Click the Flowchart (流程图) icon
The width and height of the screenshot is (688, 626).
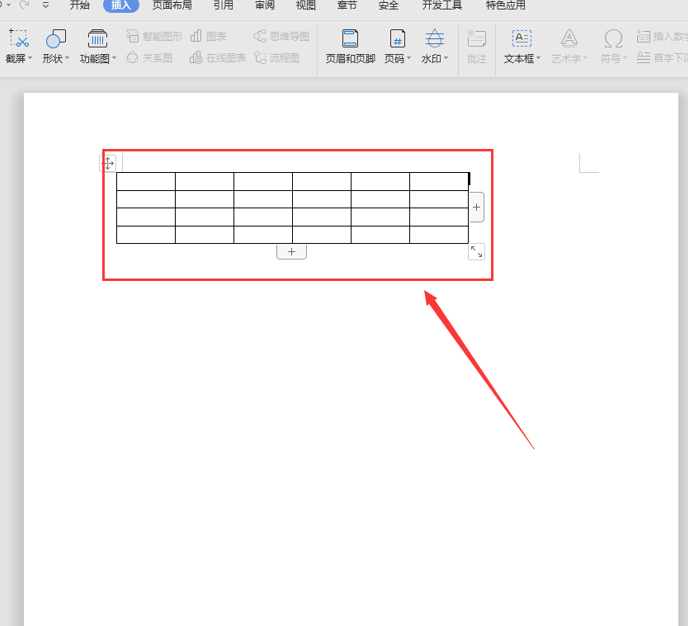point(260,57)
